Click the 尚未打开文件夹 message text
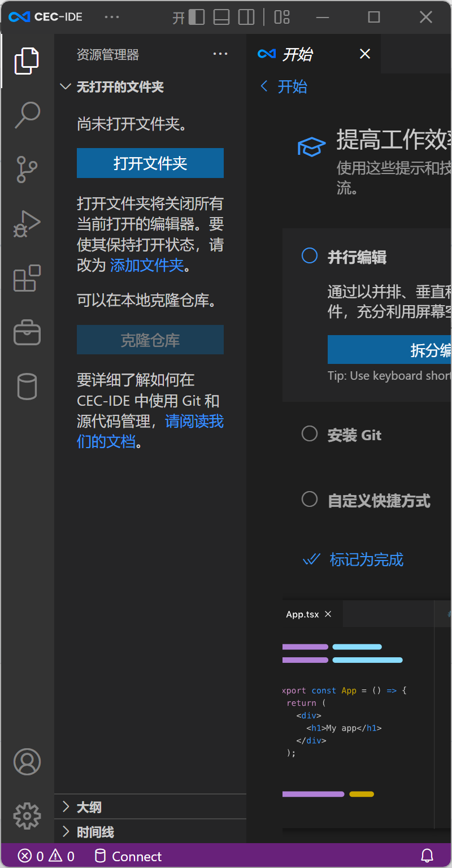The width and height of the screenshot is (452, 868). pyautogui.click(x=132, y=124)
